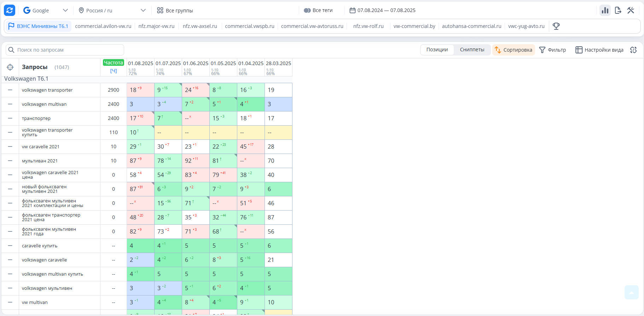Screen dimensions: 644x316
Task: Select competitor commercial.avilon-vw.ru
Action: point(103,26)
